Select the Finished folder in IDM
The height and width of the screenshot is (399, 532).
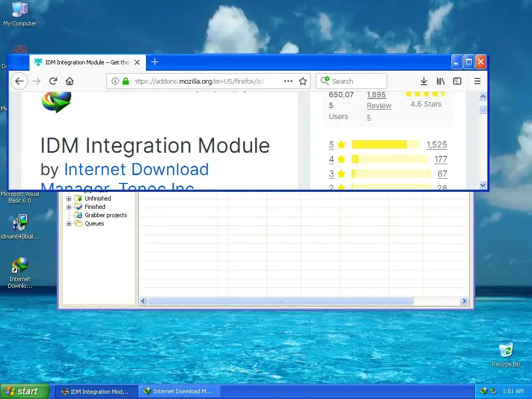tap(95, 207)
